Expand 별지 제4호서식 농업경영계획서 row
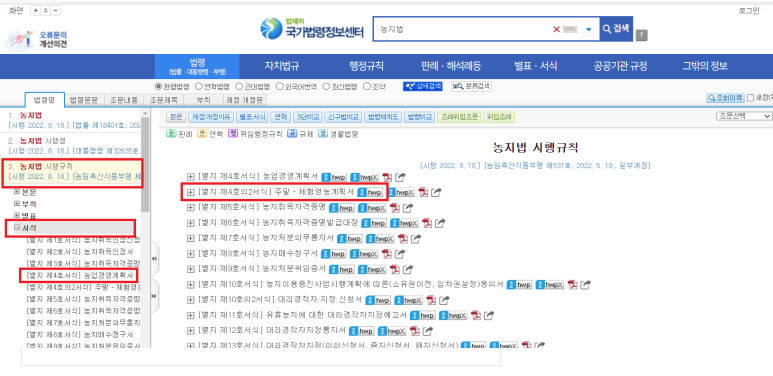This screenshot has width=773, height=376. 190,177
